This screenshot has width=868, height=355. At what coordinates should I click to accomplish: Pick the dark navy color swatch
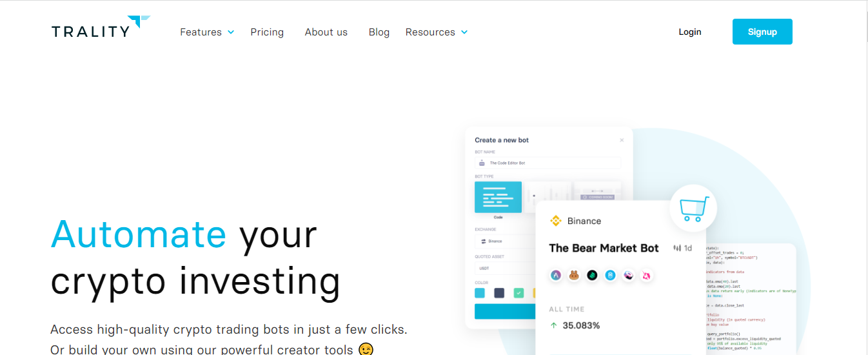tap(499, 293)
